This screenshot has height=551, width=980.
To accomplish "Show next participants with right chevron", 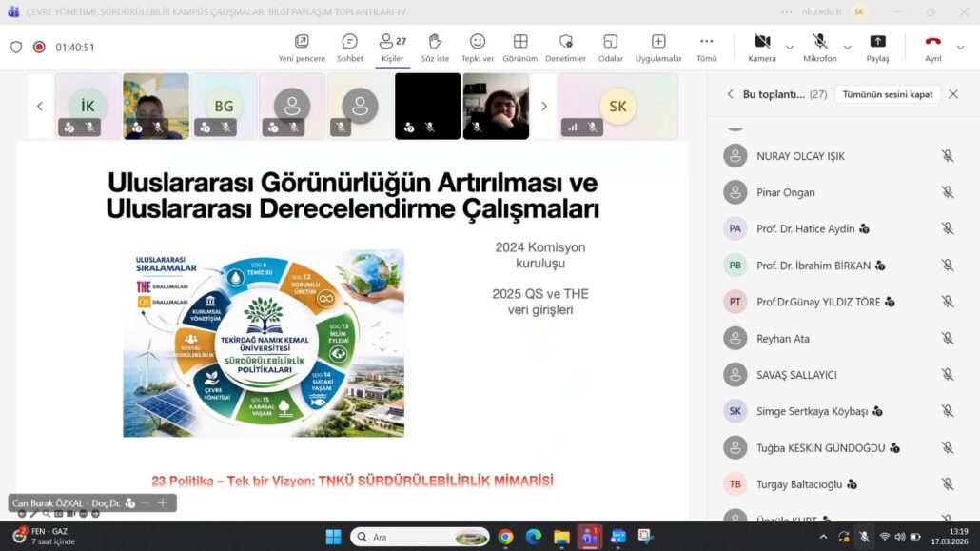I will pos(543,107).
